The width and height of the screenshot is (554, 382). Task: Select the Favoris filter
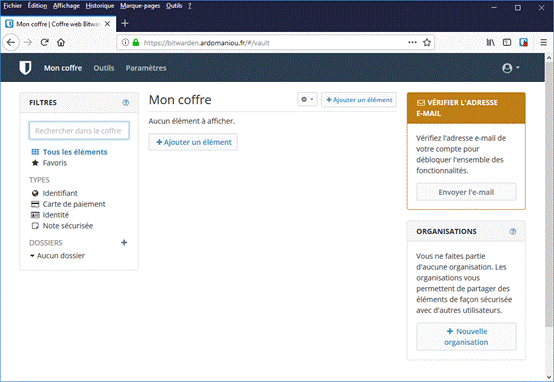point(55,163)
